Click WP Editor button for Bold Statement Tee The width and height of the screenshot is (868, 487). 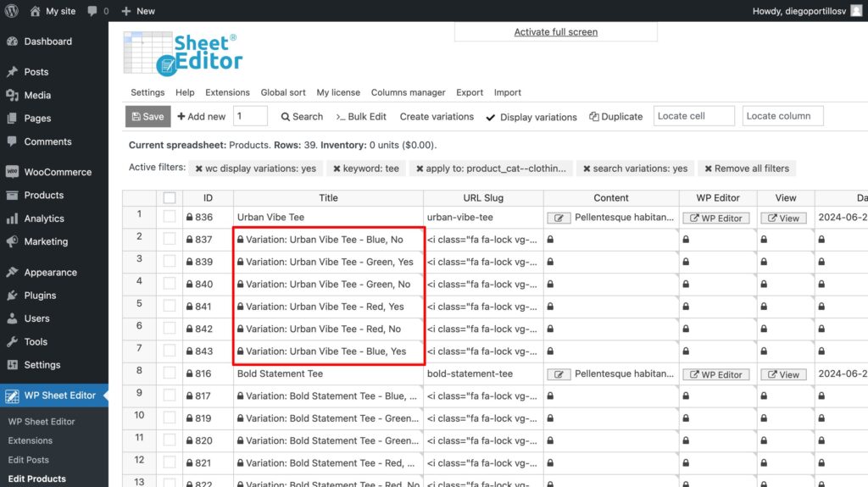point(715,374)
